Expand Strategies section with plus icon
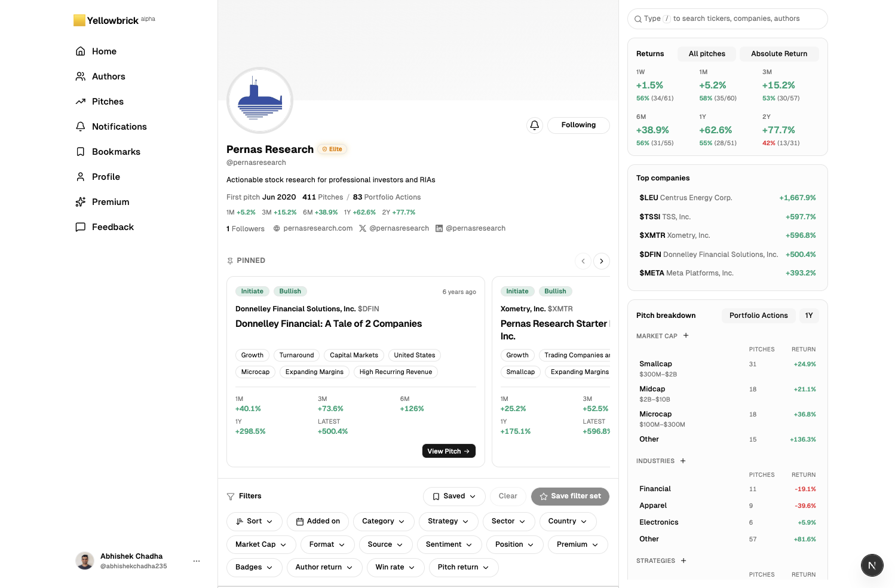Viewport: 895px width, 588px height. click(683, 561)
